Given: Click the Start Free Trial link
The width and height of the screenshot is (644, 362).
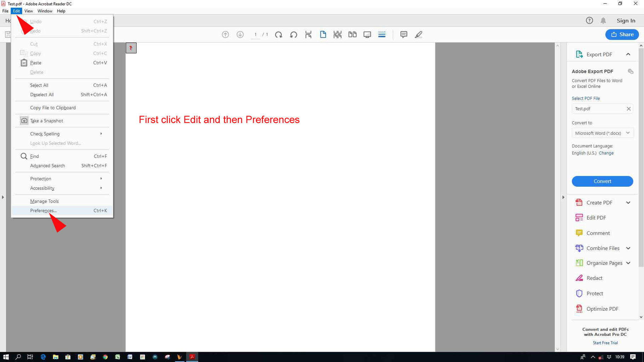Looking at the screenshot, I should [605, 343].
